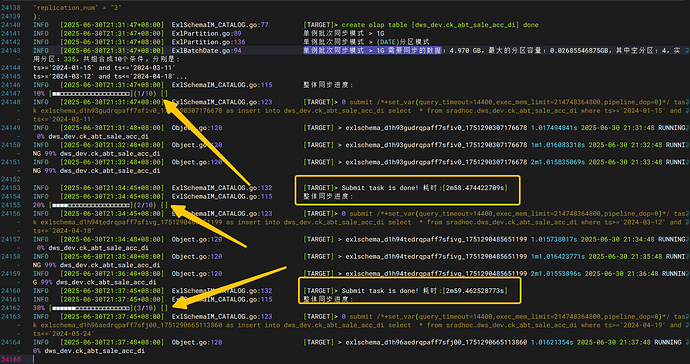The height and width of the screenshot is (364, 690).
Task: Click the elapsed time "2m1.01553896s" on line 24159
Action: click(556, 274)
